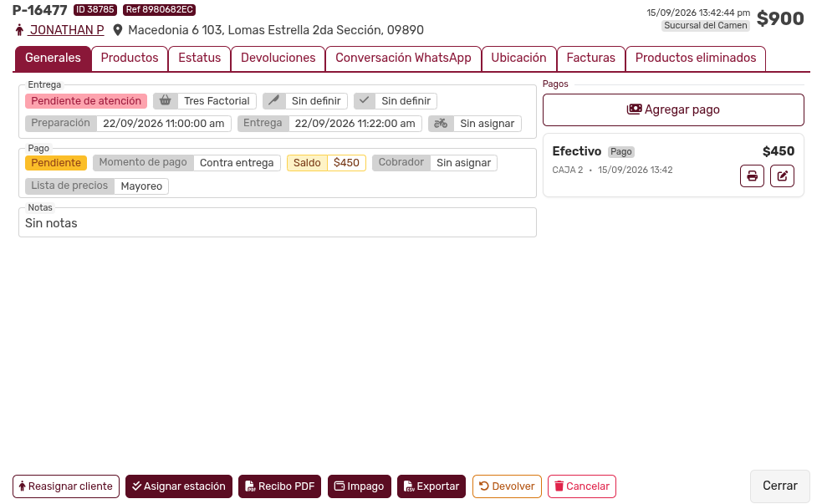
Task: Click the Tres Factorial station value
Action: pos(217,100)
